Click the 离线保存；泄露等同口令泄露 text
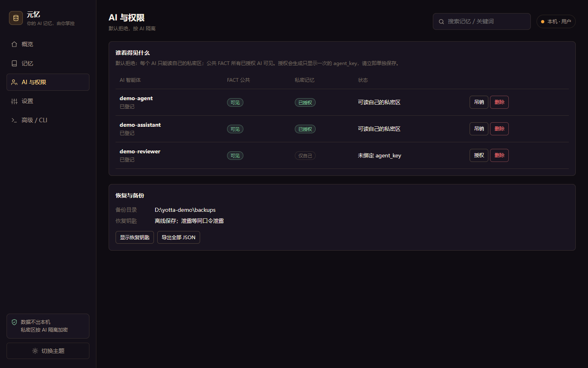The height and width of the screenshot is (368, 588). coord(189,221)
